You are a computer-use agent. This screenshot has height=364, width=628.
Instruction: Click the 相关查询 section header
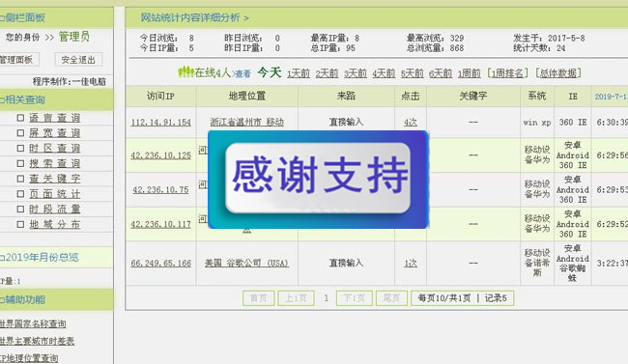click(56, 99)
